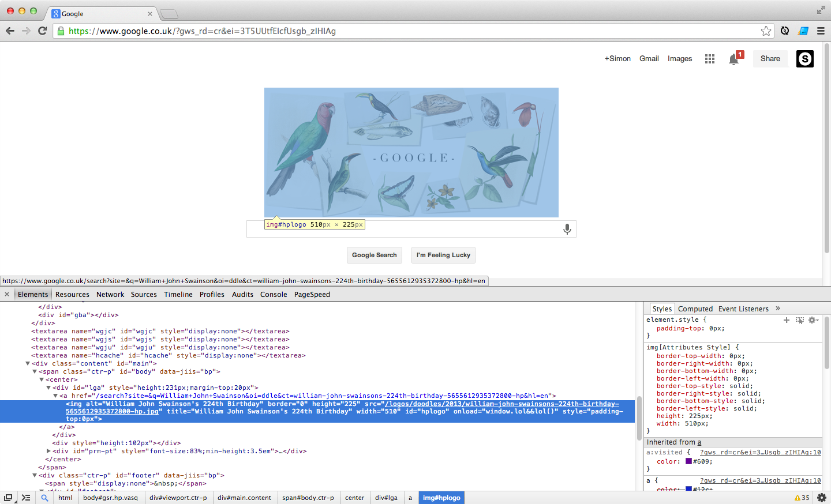Screen dimensions: 831x504
Task: Click the Share button
Action: coord(770,59)
